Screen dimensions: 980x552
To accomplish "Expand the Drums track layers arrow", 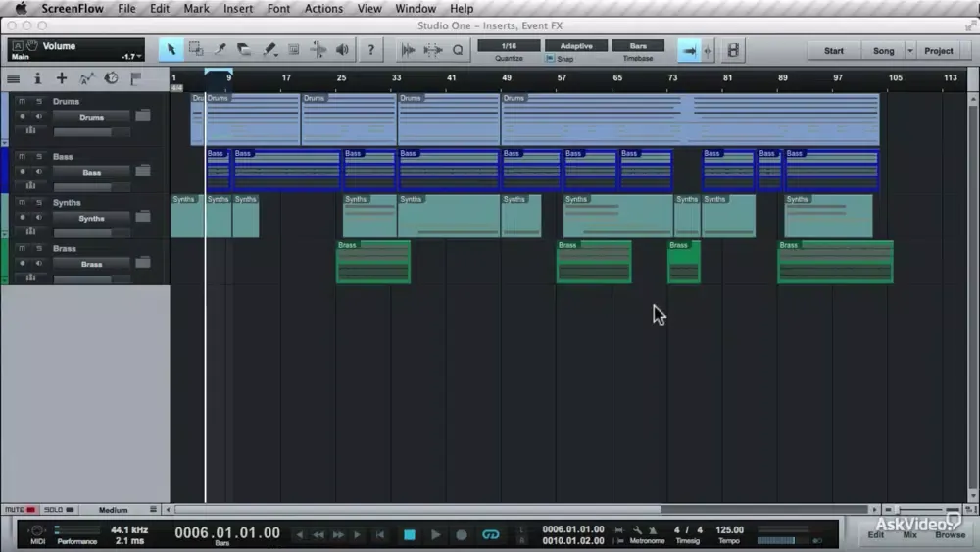I will [x=4, y=143].
